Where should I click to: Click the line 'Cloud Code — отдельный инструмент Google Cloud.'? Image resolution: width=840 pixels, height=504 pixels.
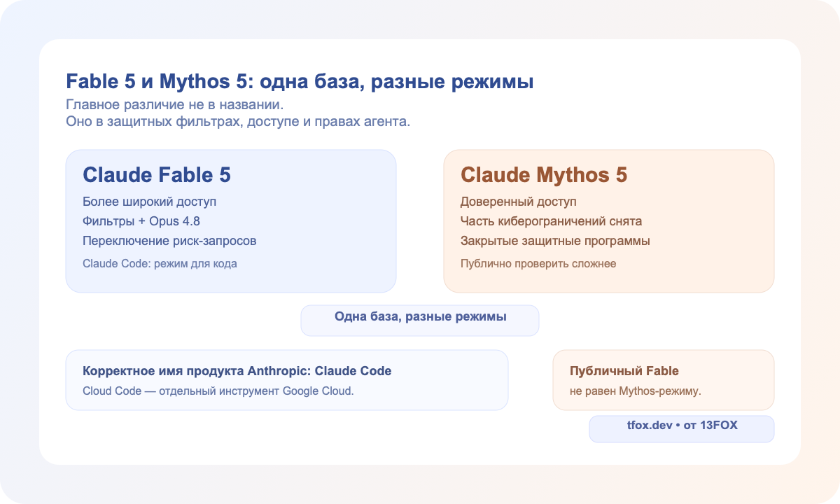(x=218, y=391)
